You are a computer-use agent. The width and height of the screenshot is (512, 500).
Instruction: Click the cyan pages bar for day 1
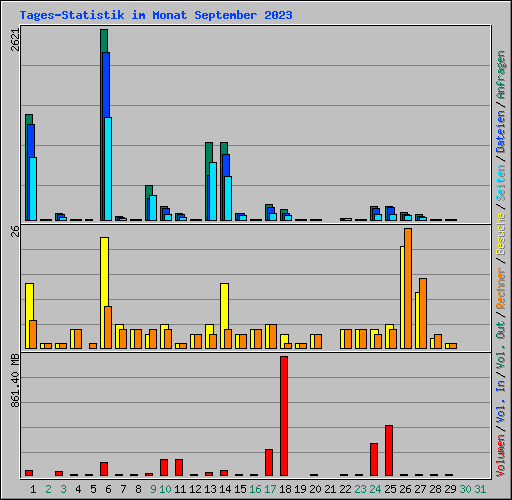pos(33,189)
